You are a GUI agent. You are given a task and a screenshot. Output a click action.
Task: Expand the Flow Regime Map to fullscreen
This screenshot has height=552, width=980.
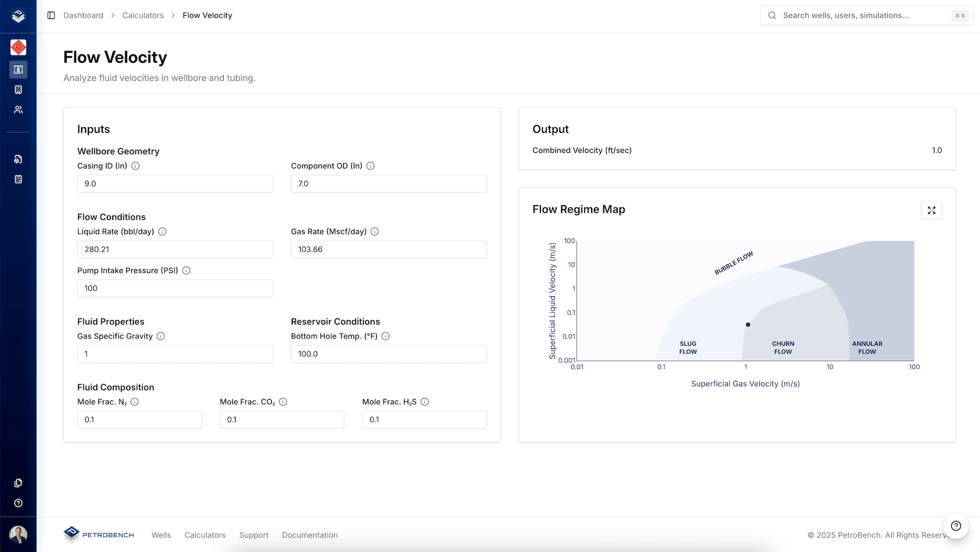(932, 211)
